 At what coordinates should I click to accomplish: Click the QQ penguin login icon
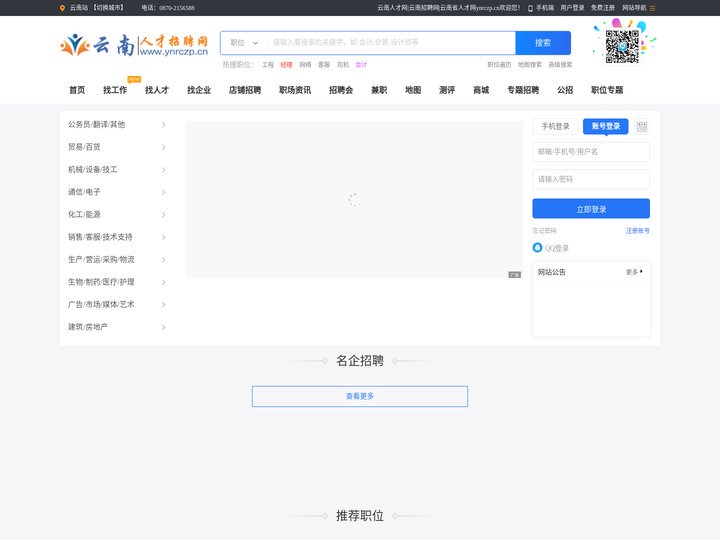[537, 248]
